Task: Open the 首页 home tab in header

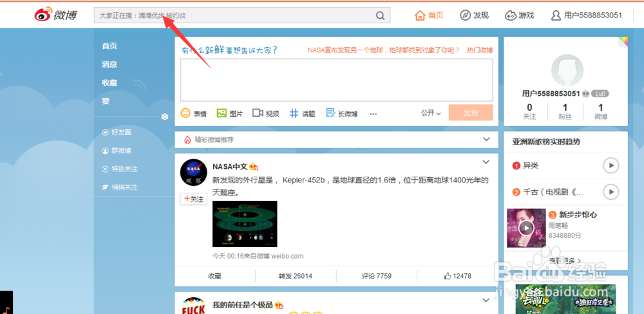Action: (x=429, y=15)
